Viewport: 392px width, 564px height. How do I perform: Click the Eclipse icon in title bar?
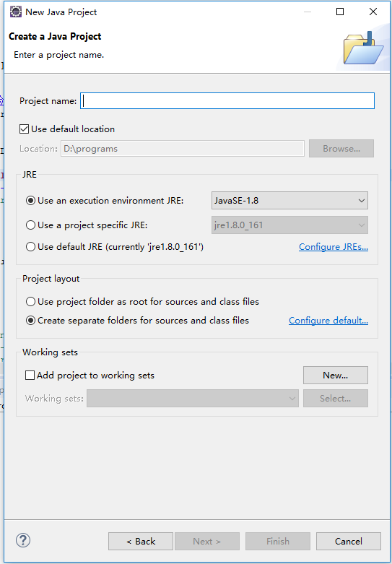tap(15, 12)
